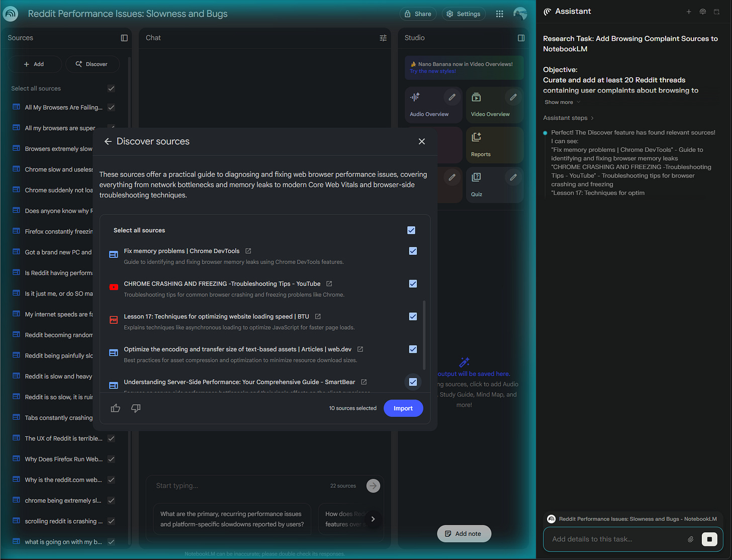Viewport: 732px width, 560px height.
Task: Click the NotebookLM logo icon
Action: click(x=11, y=14)
